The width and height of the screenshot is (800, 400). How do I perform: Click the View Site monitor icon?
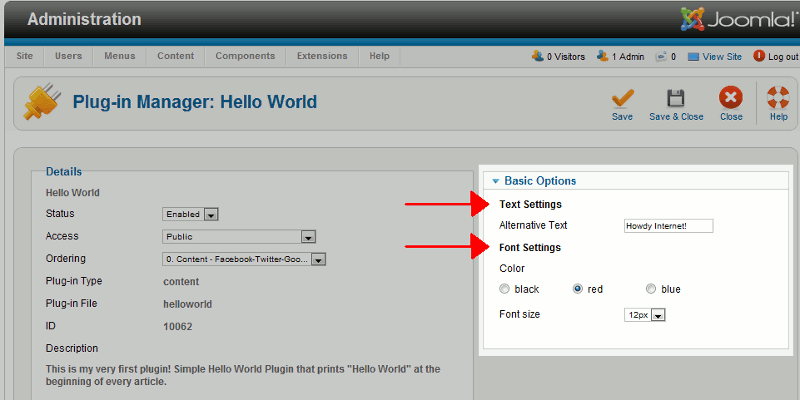click(693, 57)
